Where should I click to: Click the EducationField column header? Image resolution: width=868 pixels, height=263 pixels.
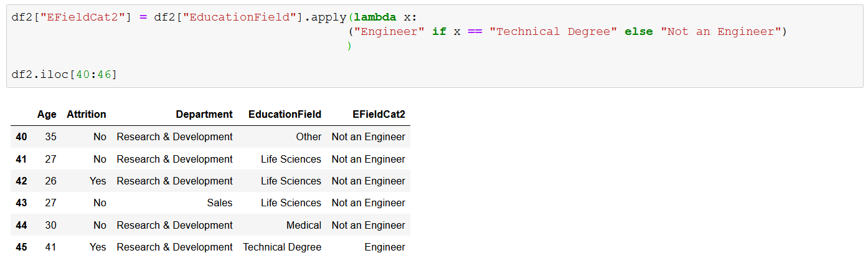pos(285,114)
